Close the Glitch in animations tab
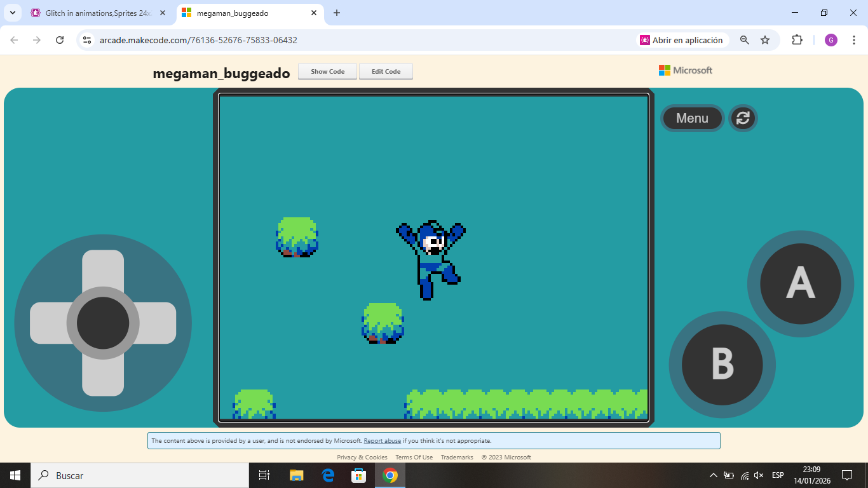Screen dimensions: 868x488 163,13
